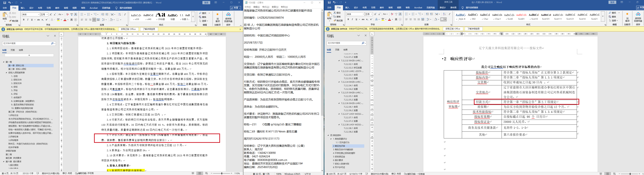644x175 pixels.
Task: Expand styles gallery in left Word ribbon
Action: 193,17
